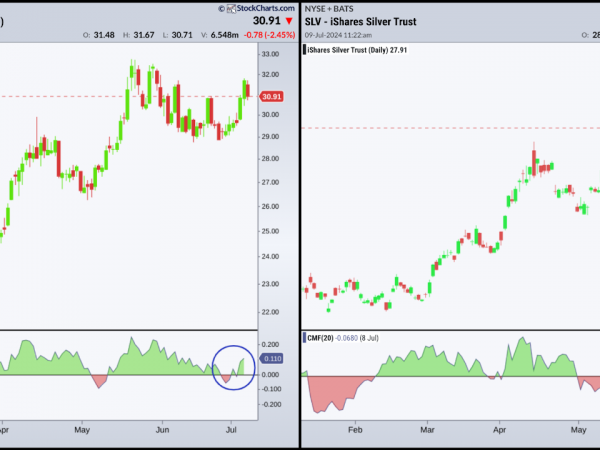
Task: Click the red 30.91 price tag on the axis
Action: click(x=271, y=96)
